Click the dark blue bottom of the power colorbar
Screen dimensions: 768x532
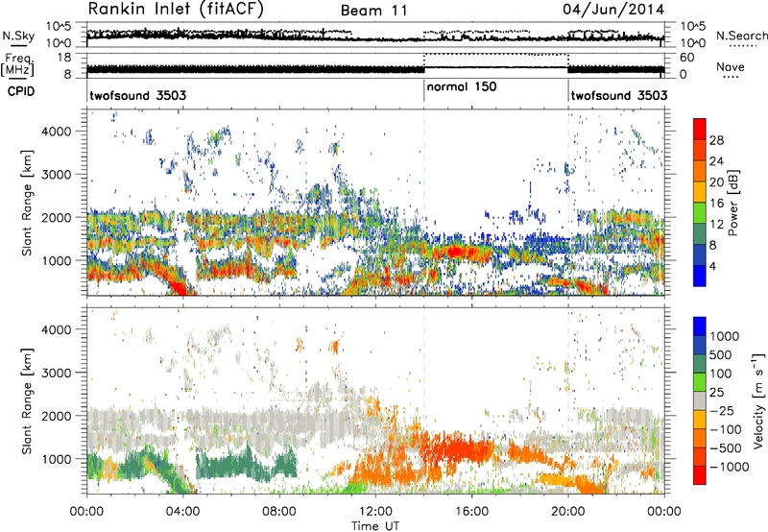pyautogui.click(x=700, y=277)
